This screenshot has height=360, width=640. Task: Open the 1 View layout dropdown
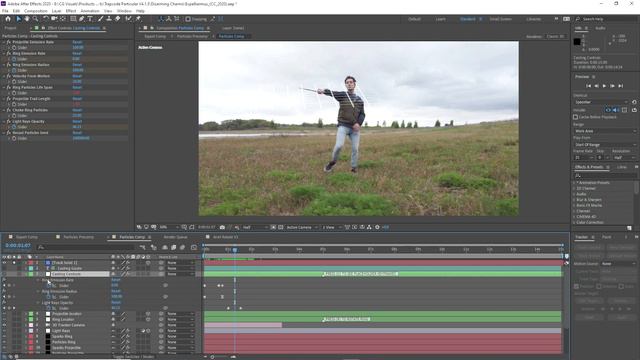pyautogui.click(x=332, y=227)
